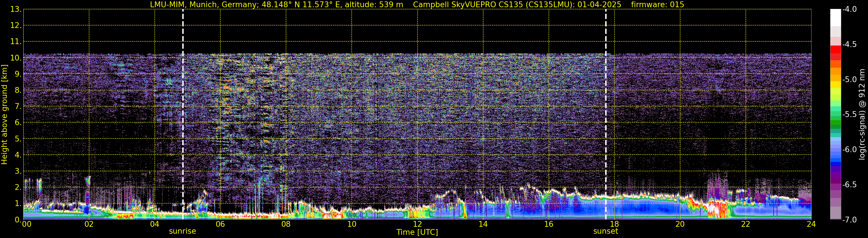This screenshot has width=868, height=238.
Task: Select the Time [UTC] axis title
Action: pos(417,232)
